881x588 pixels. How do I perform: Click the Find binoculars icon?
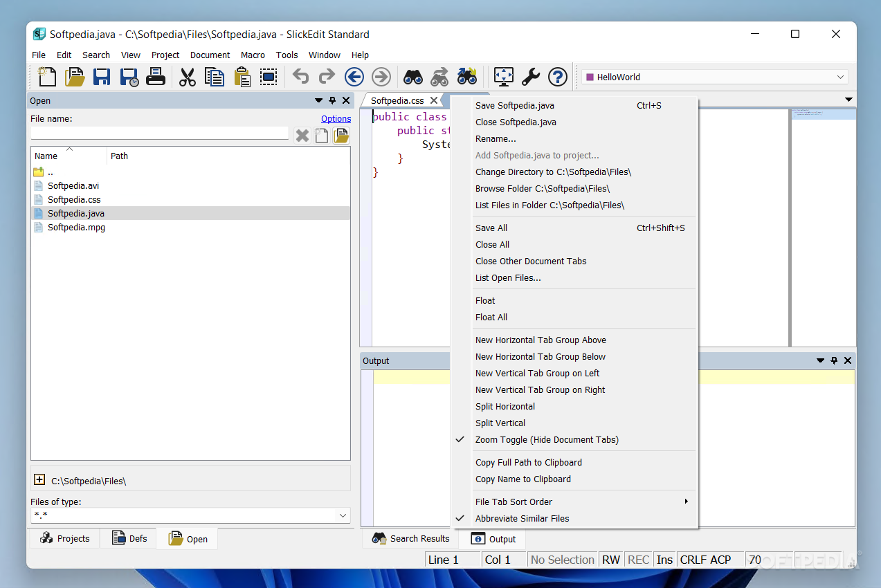(x=413, y=76)
